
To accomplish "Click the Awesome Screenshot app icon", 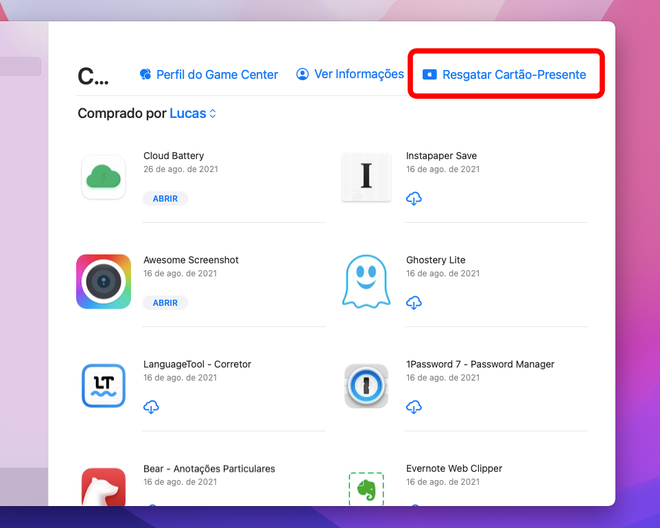I will tap(104, 282).
